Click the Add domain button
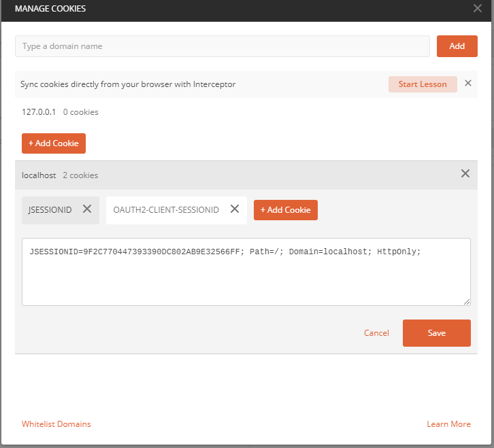Screen dimensions: 494x448 point(457,46)
